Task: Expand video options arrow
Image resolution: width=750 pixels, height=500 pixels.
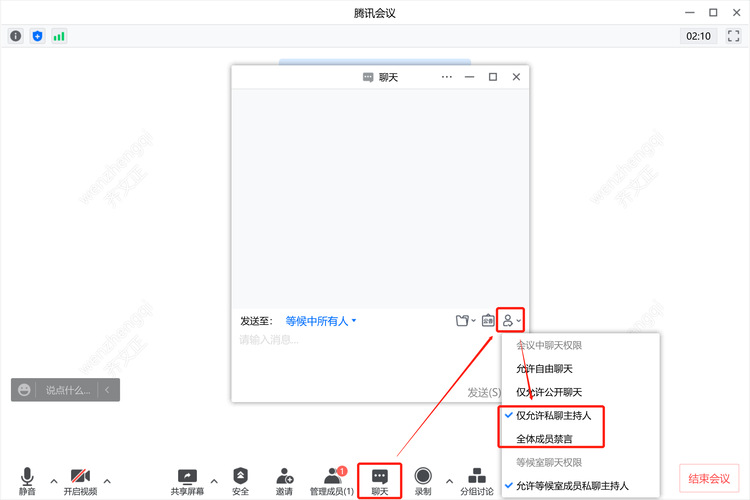Action: [x=107, y=481]
